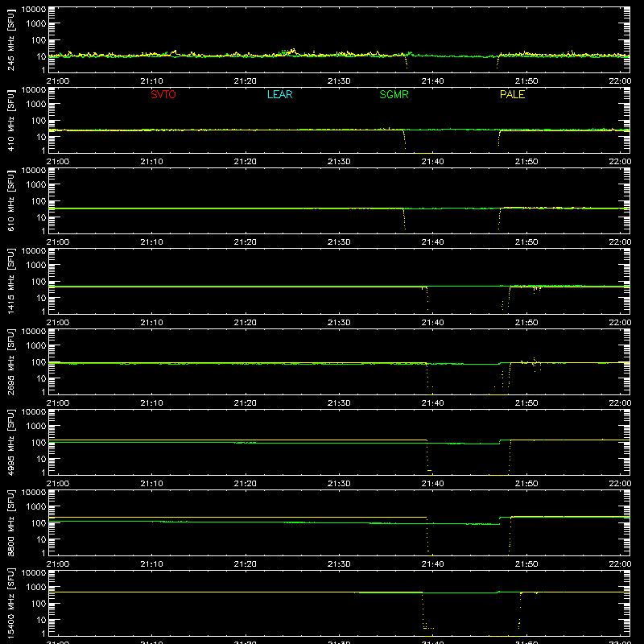Select the 2695 MHz [SFU] axis label

point(10,361)
